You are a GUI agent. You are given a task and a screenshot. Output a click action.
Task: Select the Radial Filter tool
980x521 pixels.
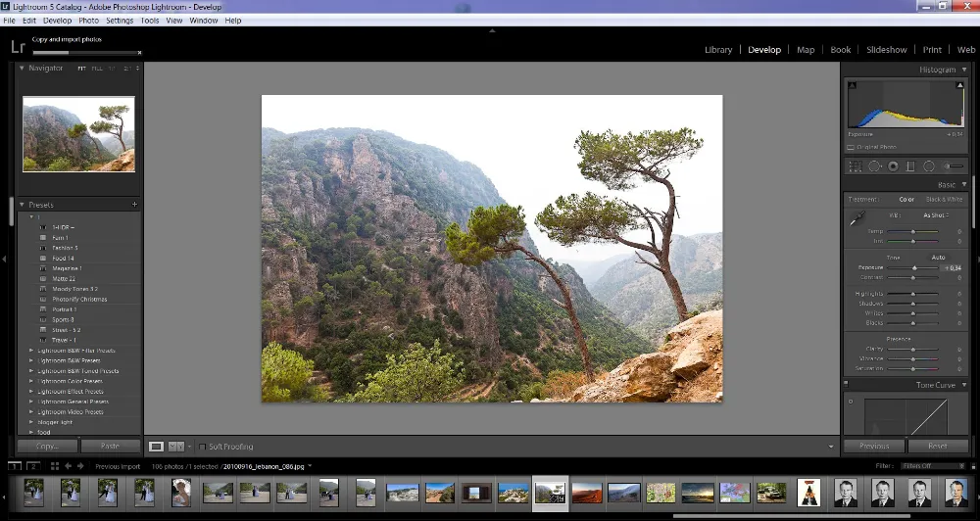tap(929, 166)
